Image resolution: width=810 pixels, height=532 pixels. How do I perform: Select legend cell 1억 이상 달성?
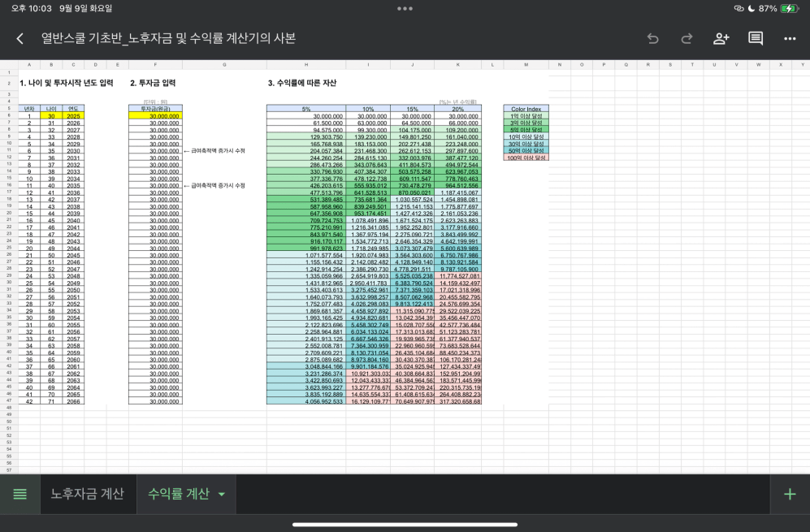pyautogui.click(x=526, y=115)
